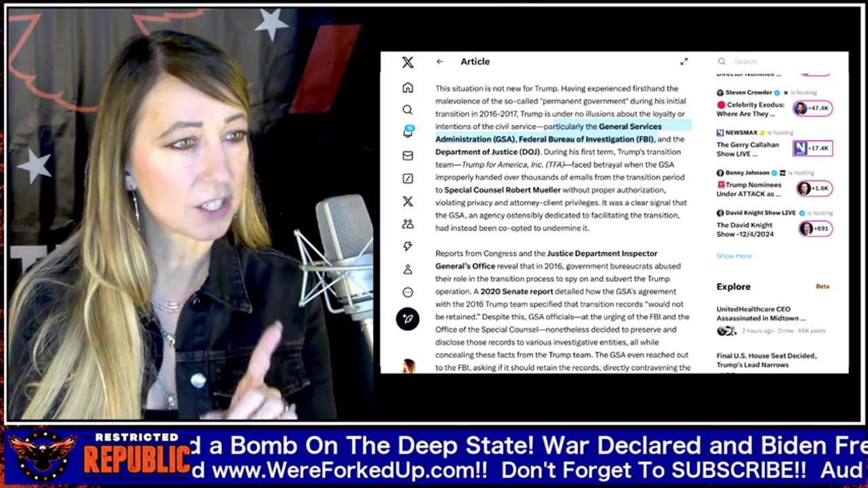Open the More circle menu icon
The image size is (868, 488).
click(x=408, y=292)
